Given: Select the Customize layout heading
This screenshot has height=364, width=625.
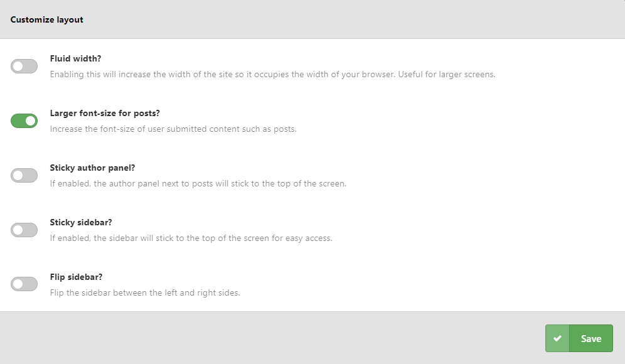Looking at the screenshot, I should click(x=46, y=19).
